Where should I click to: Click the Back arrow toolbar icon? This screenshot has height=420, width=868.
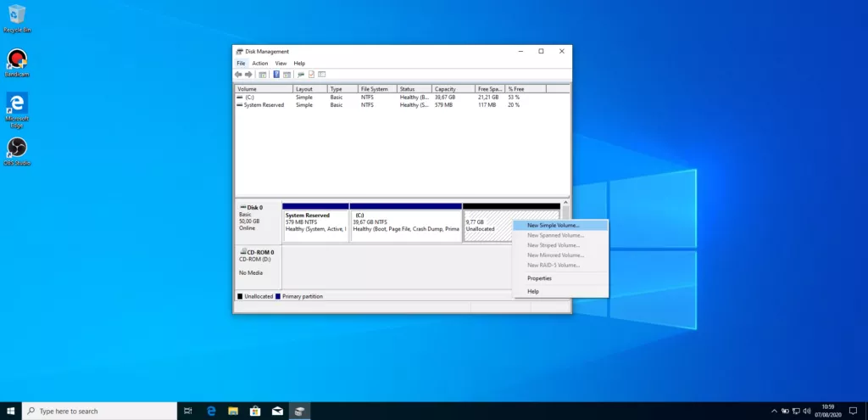point(239,75)
